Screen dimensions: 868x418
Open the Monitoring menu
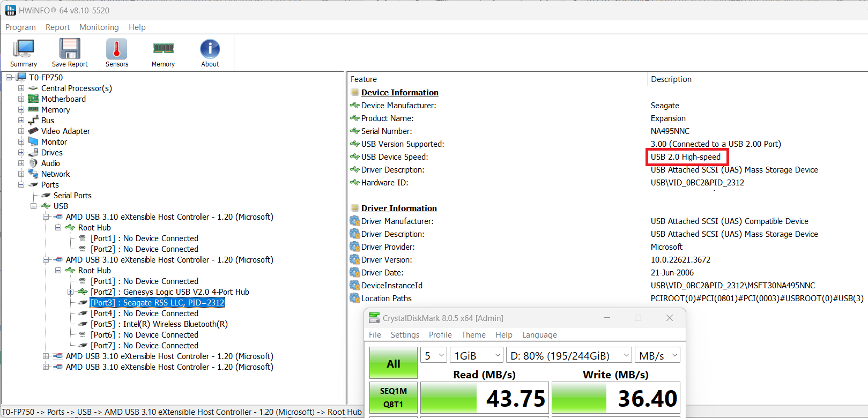coord(99,27)
